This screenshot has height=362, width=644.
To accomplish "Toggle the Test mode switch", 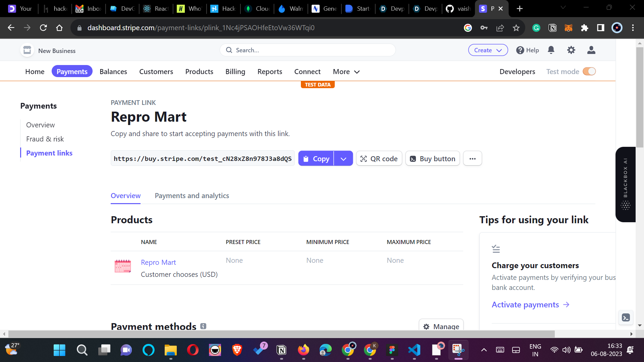I will pos(589,71).
